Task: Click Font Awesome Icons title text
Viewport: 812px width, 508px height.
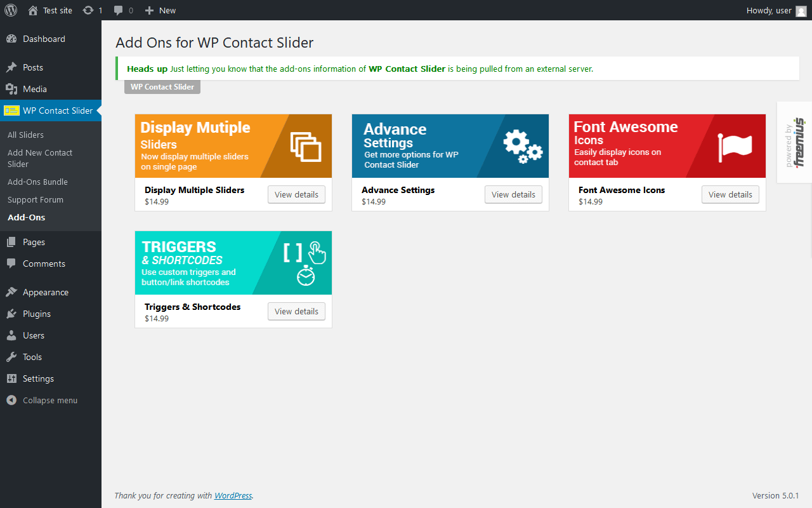Action: [622, 190]
